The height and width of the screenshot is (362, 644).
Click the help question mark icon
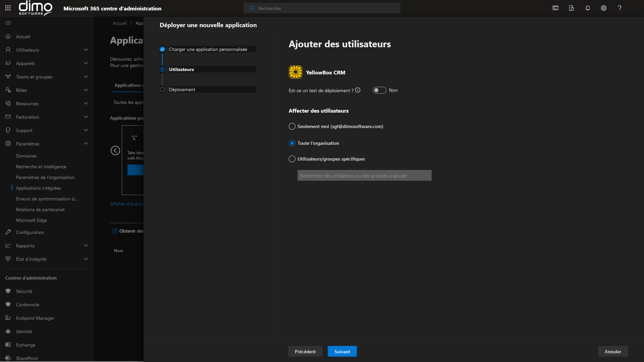[620, 8]
